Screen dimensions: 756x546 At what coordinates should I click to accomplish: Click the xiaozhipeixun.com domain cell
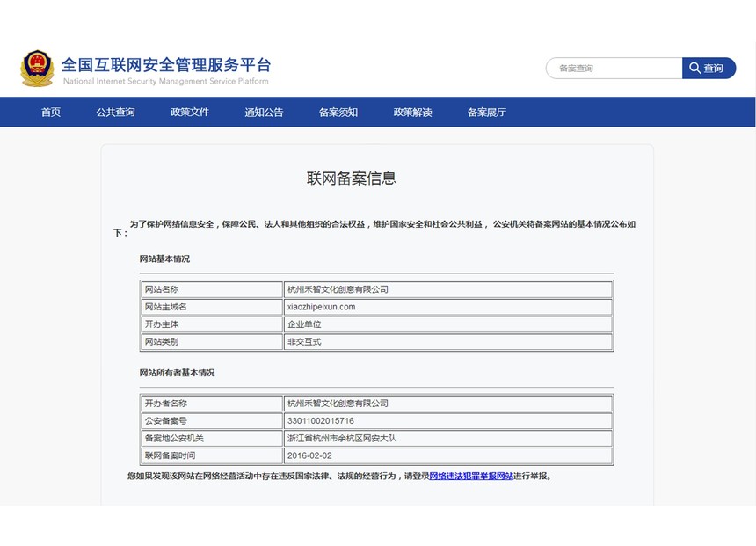(x=448, y=307)
